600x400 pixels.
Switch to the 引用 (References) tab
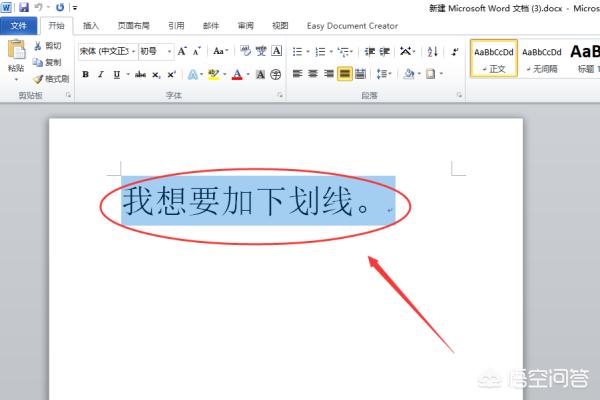pos(176,26)
